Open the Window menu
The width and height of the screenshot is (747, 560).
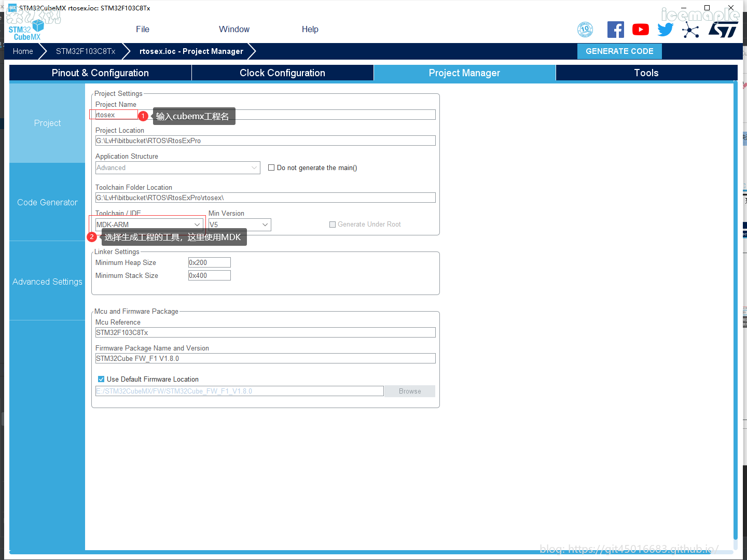(x=234, y=30)
